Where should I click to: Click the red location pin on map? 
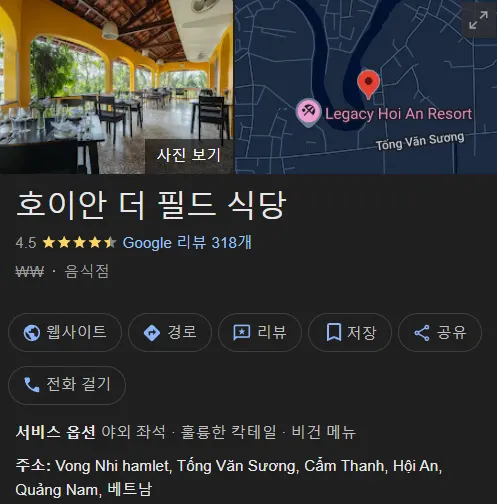pos(368,84)
